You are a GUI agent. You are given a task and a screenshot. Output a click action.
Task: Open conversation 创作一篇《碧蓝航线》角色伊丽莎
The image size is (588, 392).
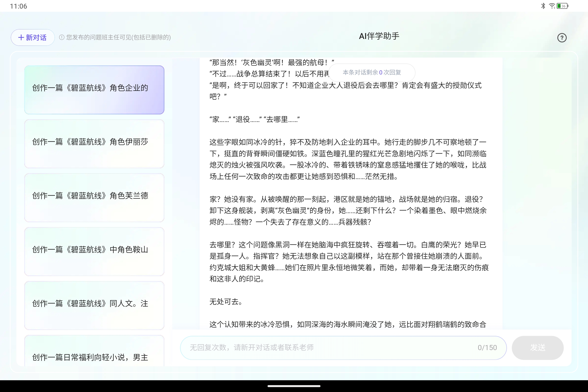(x=94, y=144)
